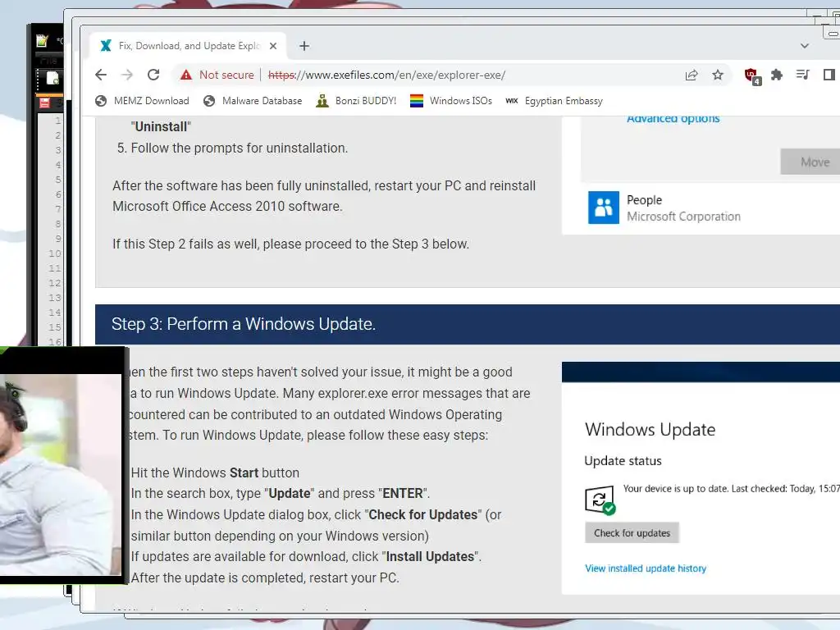This screenshot has height=630, width=840.
Task: Click the Microsoft Corporation publisher text
Action: (683, 217)
